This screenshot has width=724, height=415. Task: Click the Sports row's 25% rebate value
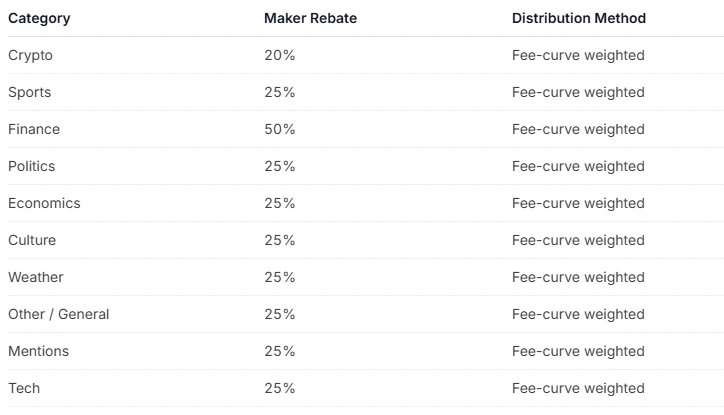tap(279, 92)
